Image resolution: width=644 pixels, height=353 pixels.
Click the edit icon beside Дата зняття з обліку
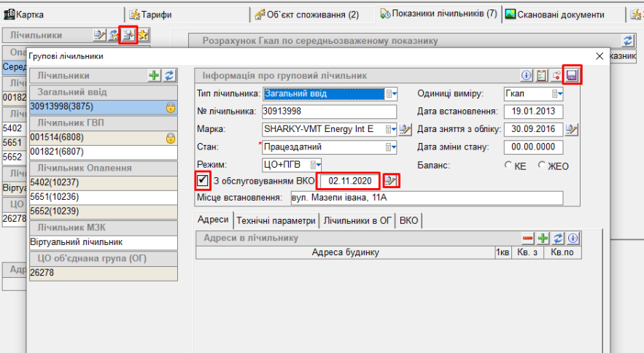point(572,129)
